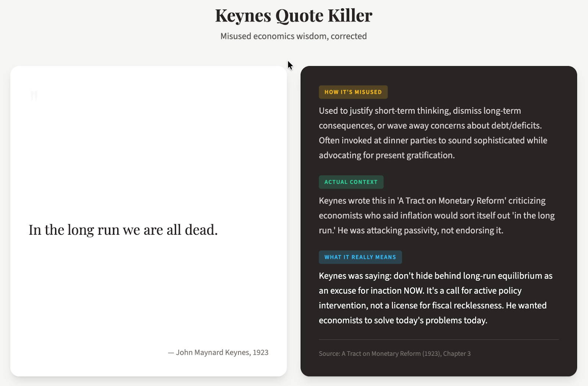
Task: Click the paragraph starting 'Used to justify short-term thinking'
Action: click(x=433, y=133)
